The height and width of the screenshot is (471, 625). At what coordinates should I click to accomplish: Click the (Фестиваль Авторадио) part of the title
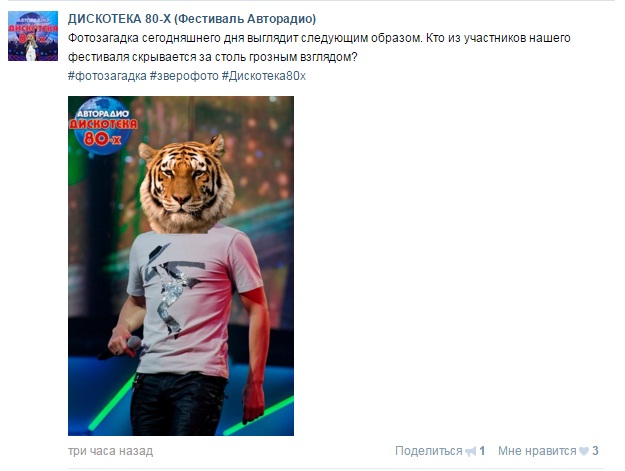point(245,19)
